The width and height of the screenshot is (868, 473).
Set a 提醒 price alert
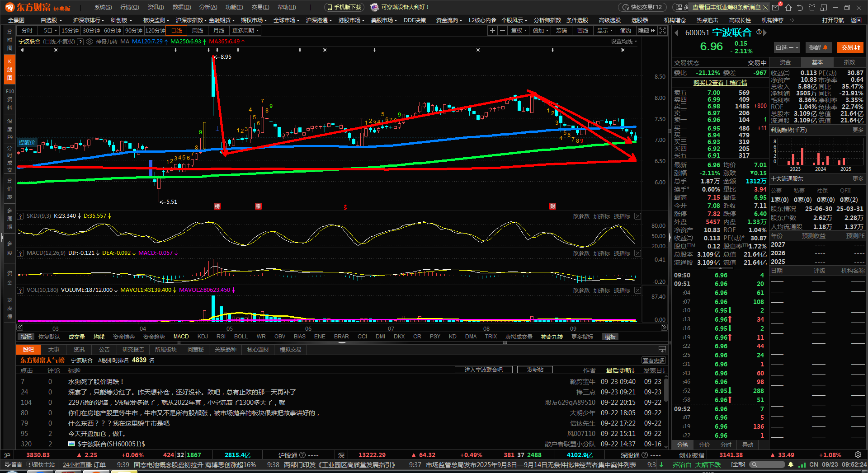818,47
